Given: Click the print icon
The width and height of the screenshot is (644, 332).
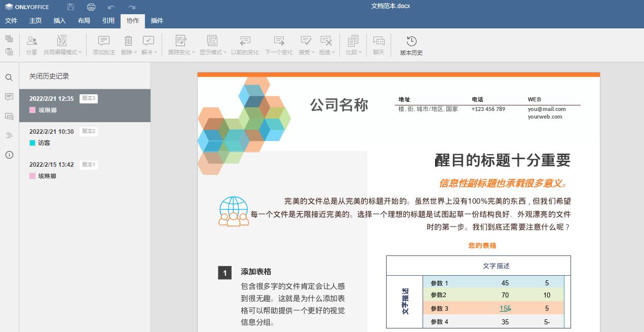Looking at the screenshot, I should coord(91,7).
